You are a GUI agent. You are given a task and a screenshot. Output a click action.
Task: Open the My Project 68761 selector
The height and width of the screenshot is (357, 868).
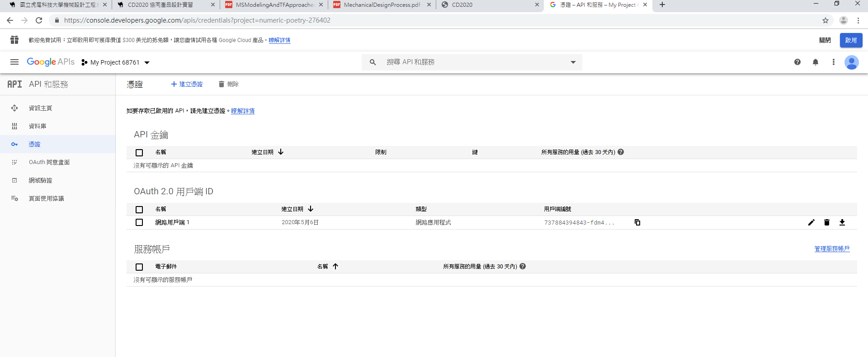tap(116, 62)
